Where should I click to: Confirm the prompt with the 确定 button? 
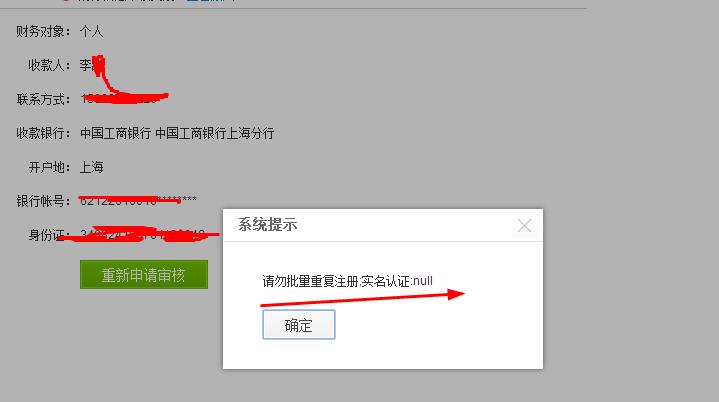(x=299, y=325)
